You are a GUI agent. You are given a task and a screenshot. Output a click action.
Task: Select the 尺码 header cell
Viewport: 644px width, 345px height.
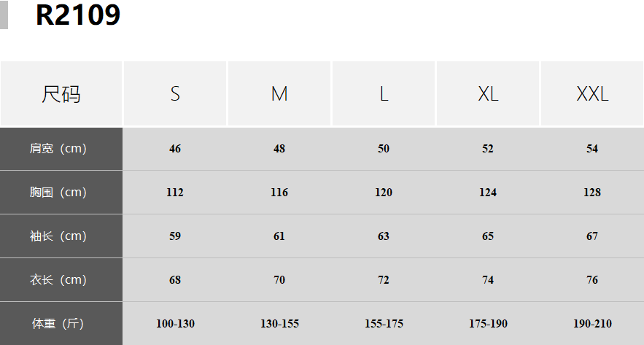click(61, 94)
